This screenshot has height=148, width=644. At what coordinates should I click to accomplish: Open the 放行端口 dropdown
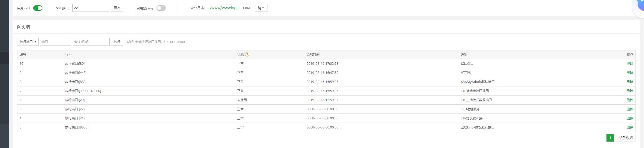[28, 42]
